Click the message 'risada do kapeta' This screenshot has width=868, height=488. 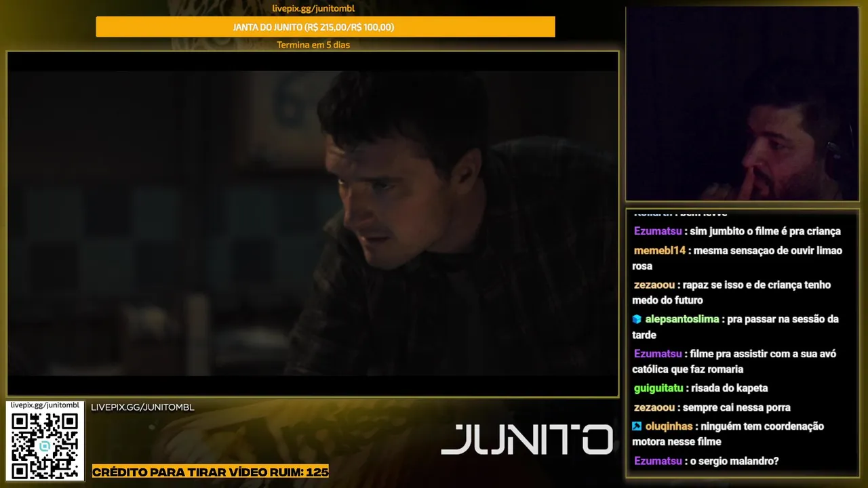tap(730, 388)
